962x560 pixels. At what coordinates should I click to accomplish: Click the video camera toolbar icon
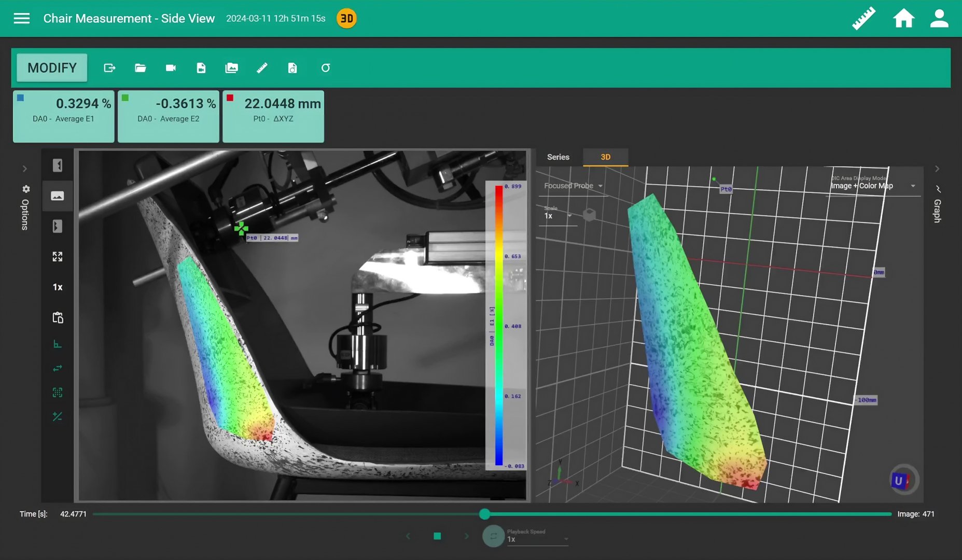pyautogui.click(x=171, y=68)
